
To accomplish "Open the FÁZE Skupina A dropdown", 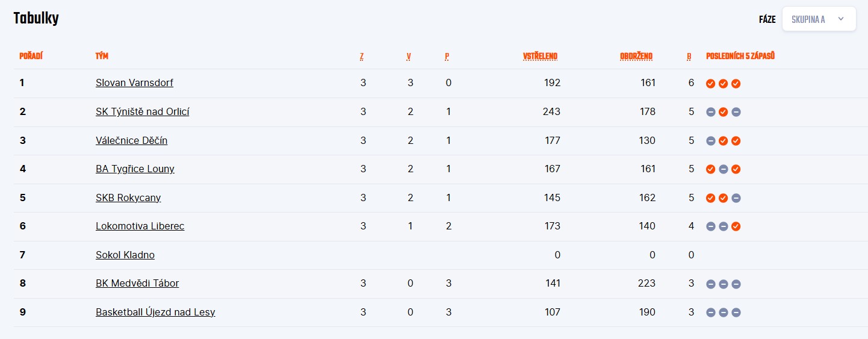I will click(819, 19).
